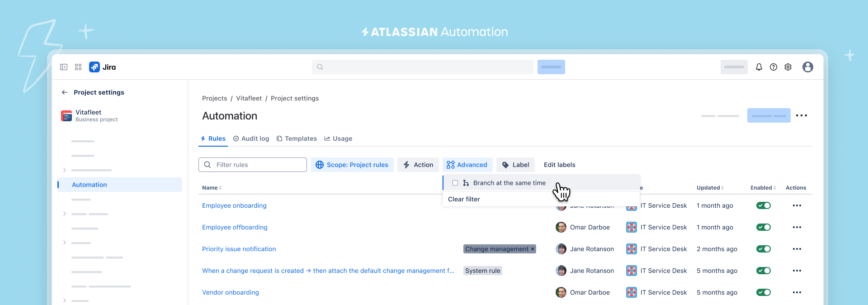Open the Action filter dropdown
The image size is (868, 305).
[x=418, y=165]
